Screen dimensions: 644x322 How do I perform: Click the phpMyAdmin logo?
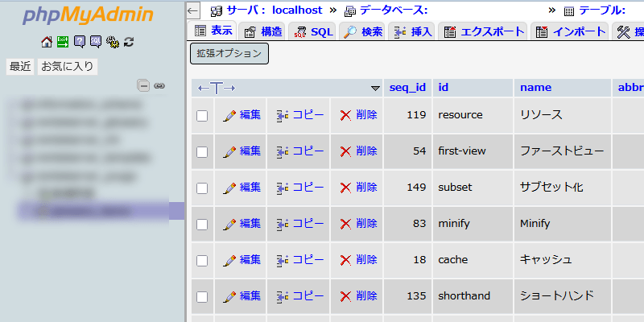88,15
